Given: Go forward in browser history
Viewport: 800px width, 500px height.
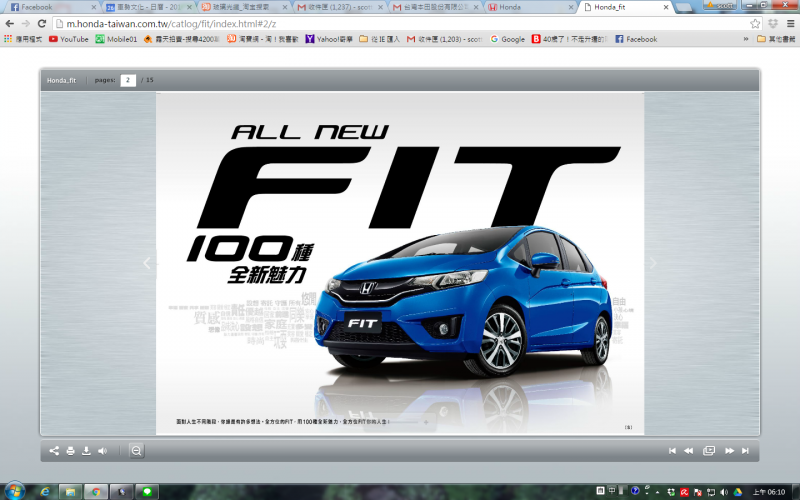Looking at the screenshot, I should tap(26, 23).
